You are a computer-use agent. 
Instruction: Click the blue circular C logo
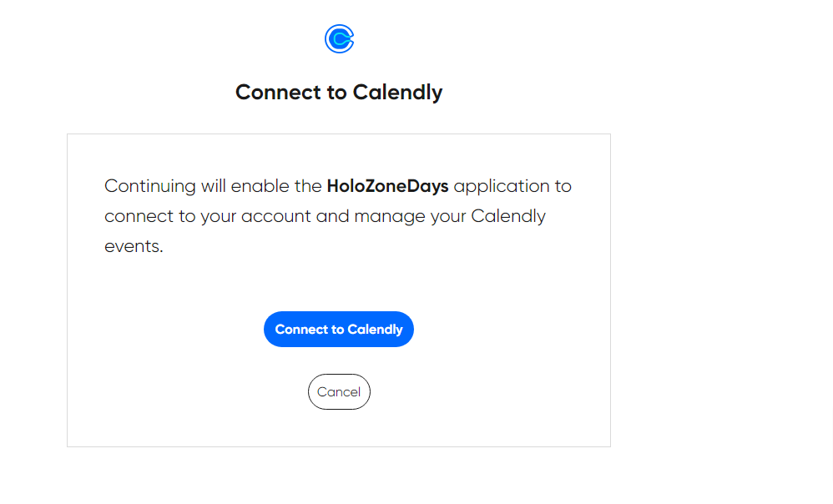(339, 38)
